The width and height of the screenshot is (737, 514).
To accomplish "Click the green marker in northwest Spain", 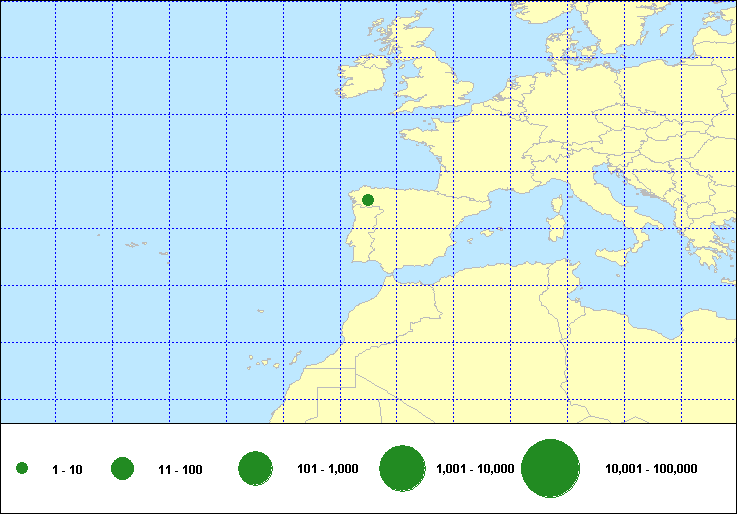I will tap(368, 200).
